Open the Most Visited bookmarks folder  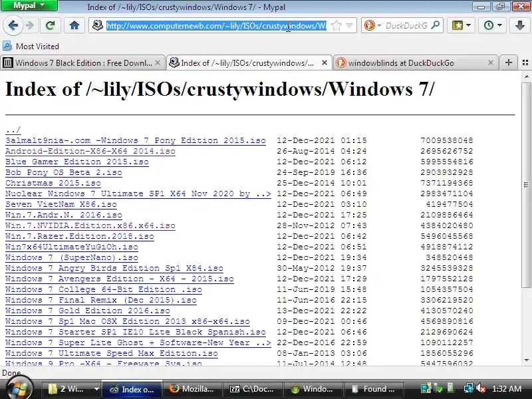coord(31,46)
